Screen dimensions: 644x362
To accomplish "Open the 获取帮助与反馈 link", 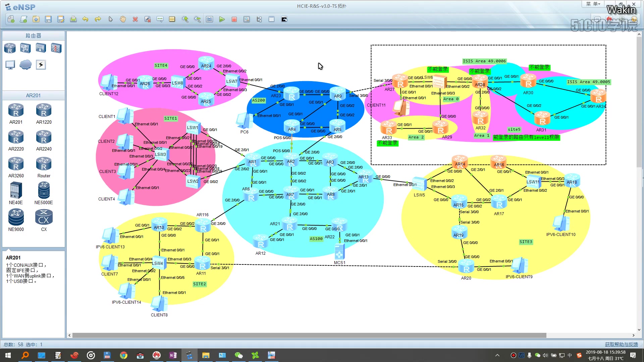I will click(x=621, y=344).
